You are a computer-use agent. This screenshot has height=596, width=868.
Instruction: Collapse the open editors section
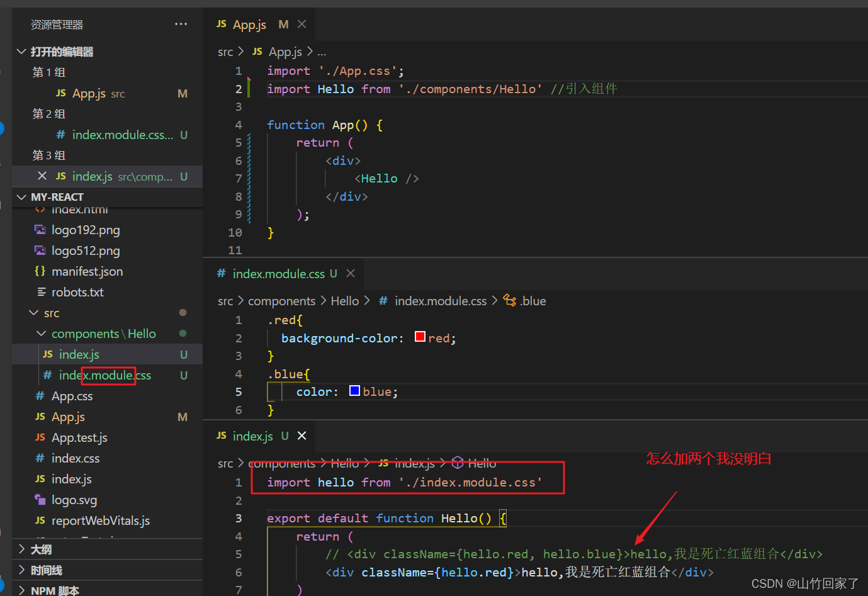[x=21, y=52]
